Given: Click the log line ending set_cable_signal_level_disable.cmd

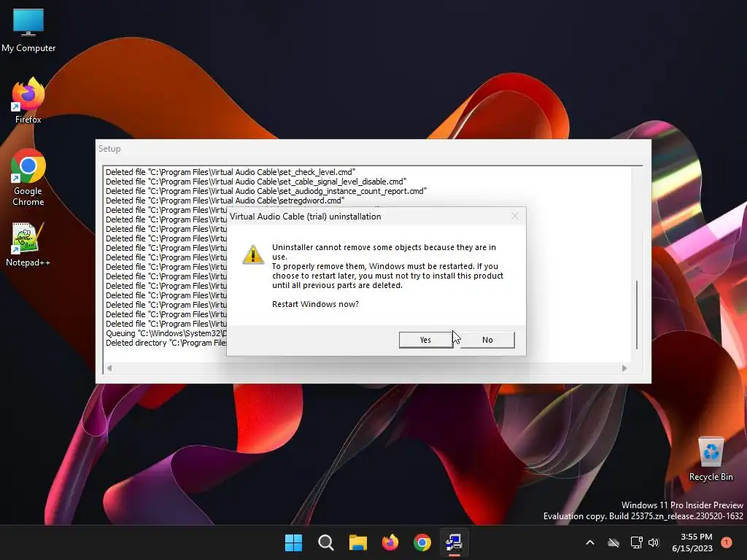Looking at the screenshot, I should tap(256, 182).
